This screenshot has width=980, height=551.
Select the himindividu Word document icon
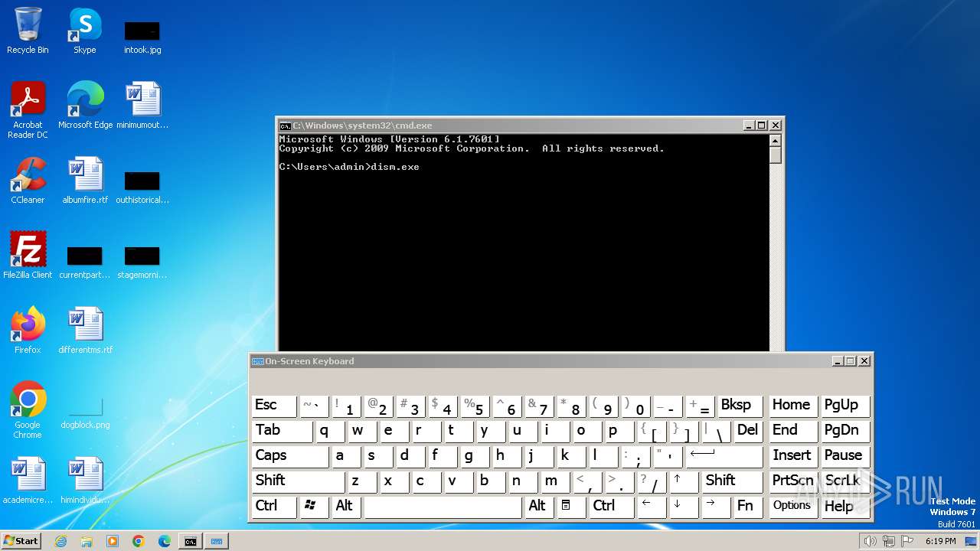(85, 480)
